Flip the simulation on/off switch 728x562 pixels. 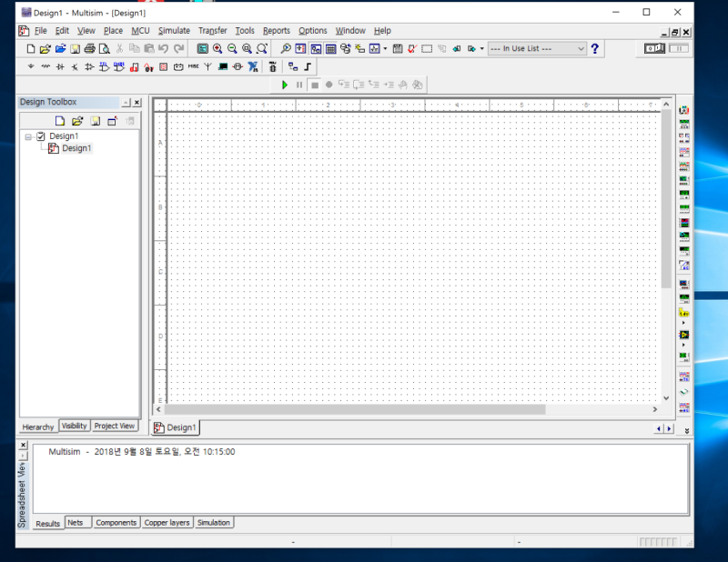[x=654, y=48]
